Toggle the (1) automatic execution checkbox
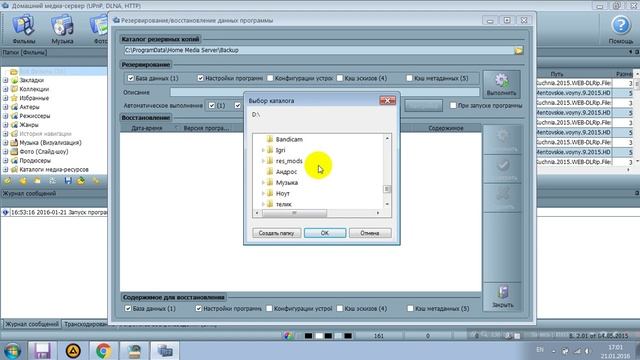Screen dimensions: 640x360 [x=211, y=105]
